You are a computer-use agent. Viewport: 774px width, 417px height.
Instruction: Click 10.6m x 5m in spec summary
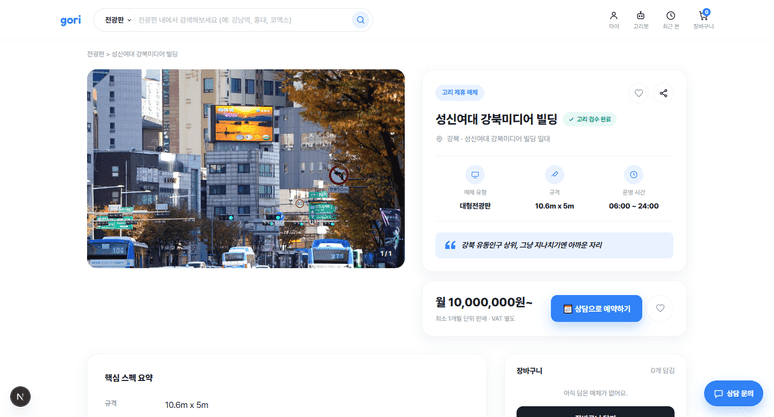[187, 405]
